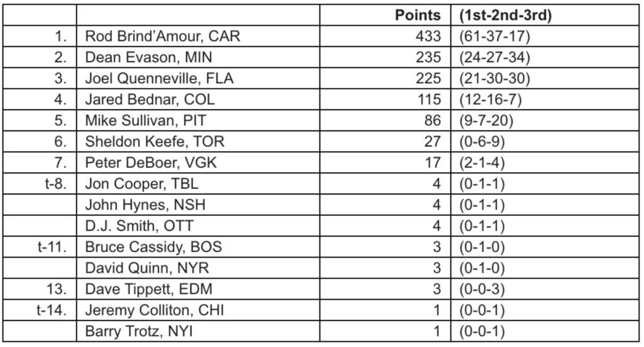The height and width of the screenshot is (347, 644).
Task: Select Jon Cooper, TBL cell
Action: point(142,184)
